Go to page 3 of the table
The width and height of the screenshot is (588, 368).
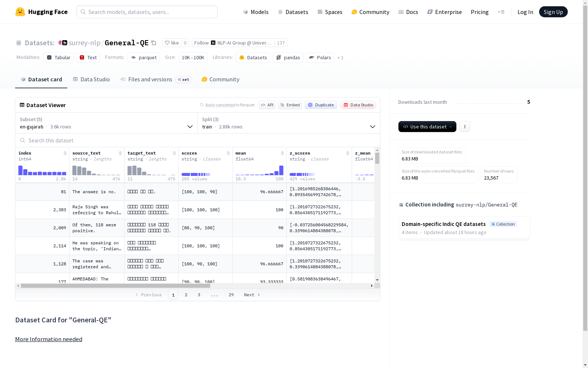point(199,295)
